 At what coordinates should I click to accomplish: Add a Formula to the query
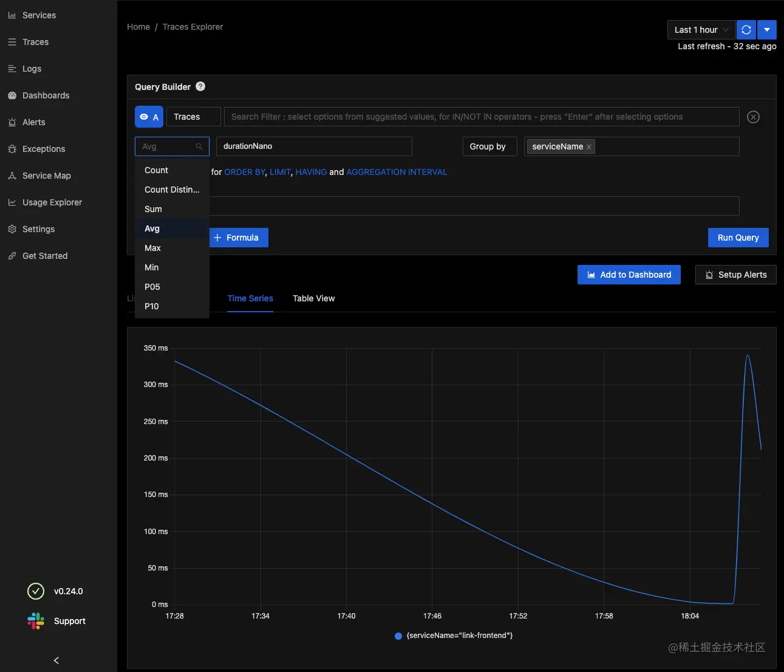pos(239,238)
